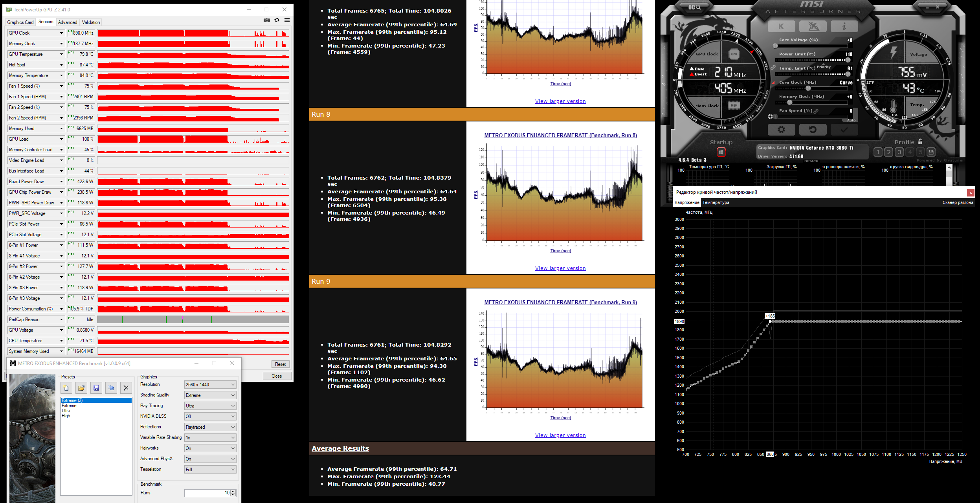Save profile with floppy disk icon
Image resolution: width=980 pixels, height=503 pixels.
click(931, 152)
